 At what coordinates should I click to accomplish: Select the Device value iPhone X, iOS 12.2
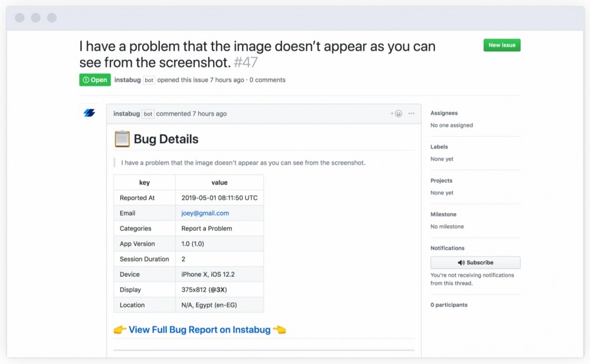coord(208,274)
